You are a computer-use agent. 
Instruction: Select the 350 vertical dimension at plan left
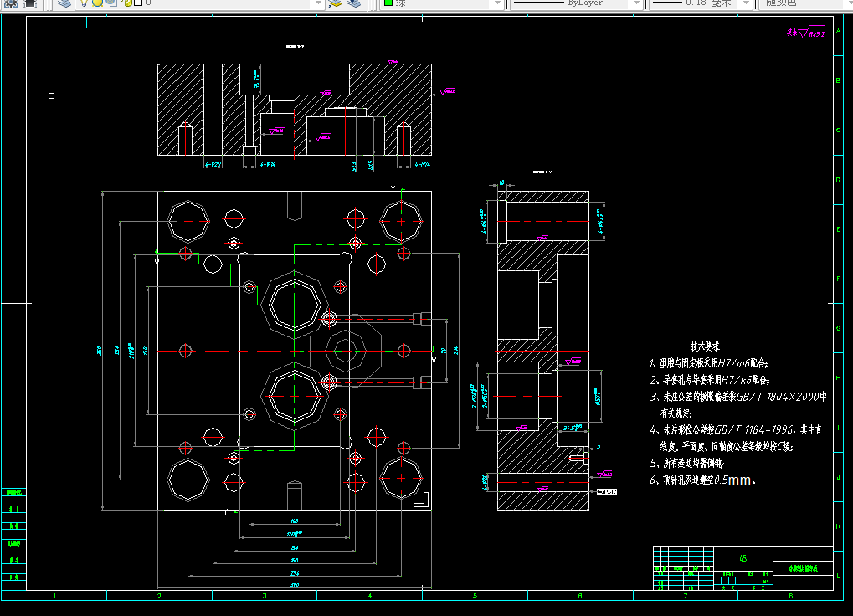click(99, 351)
